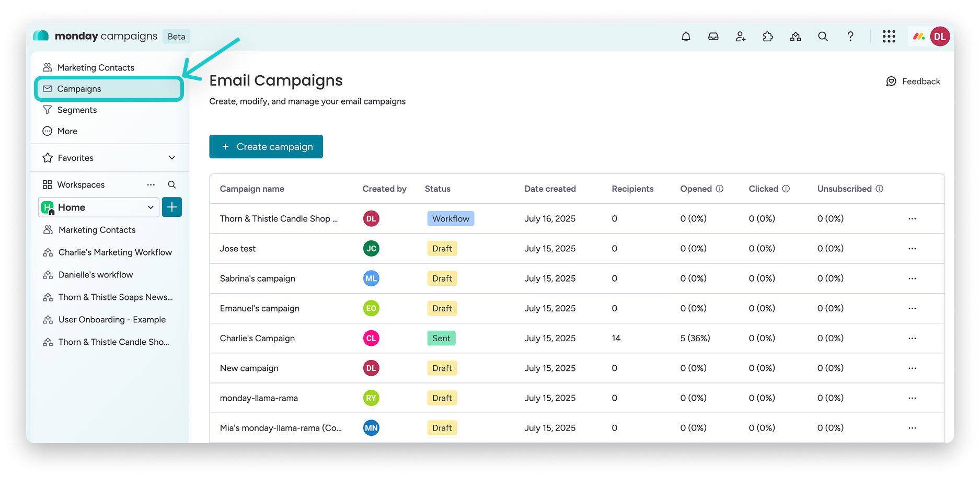
Task: Click the Sent status badge
Action: [441, 339]
